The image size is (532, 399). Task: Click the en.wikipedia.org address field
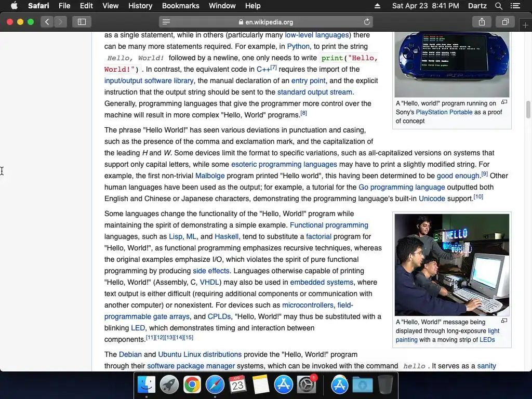[x=266, y=22]
